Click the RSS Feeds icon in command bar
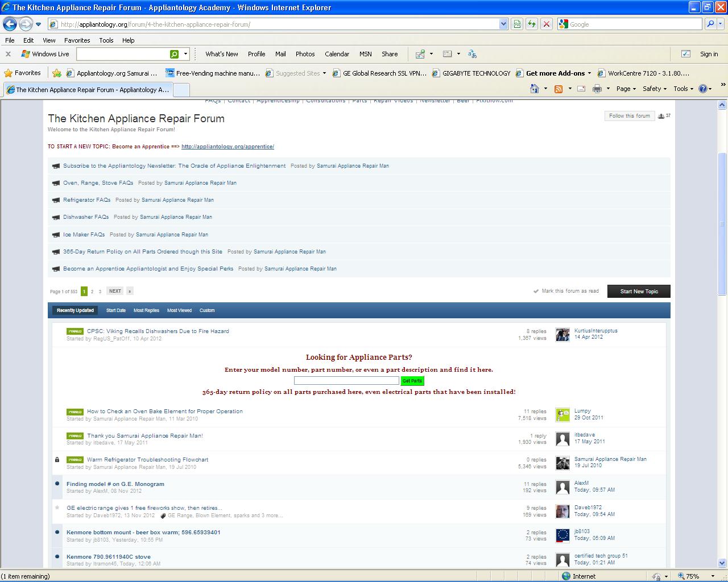 tap(559, 89)
